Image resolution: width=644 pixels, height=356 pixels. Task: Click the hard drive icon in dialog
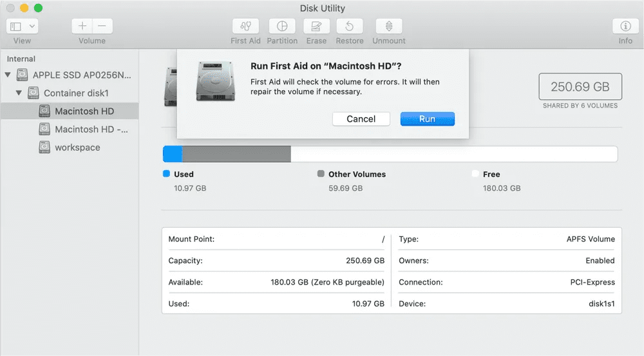(216, 82)
